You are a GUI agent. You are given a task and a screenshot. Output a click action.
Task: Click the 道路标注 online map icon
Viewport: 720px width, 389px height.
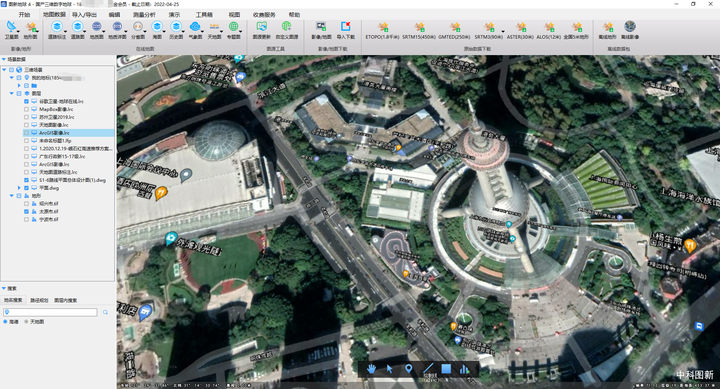point(56,27)
